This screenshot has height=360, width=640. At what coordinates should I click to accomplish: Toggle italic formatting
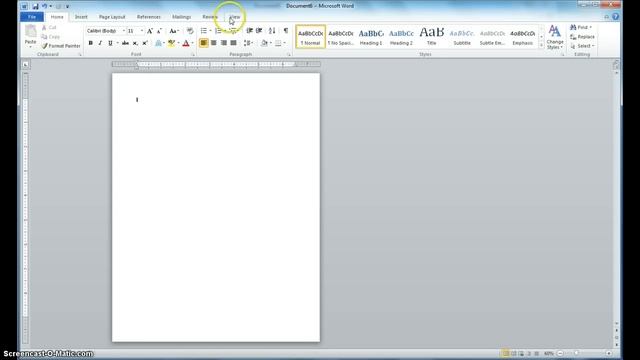[100, 43]
